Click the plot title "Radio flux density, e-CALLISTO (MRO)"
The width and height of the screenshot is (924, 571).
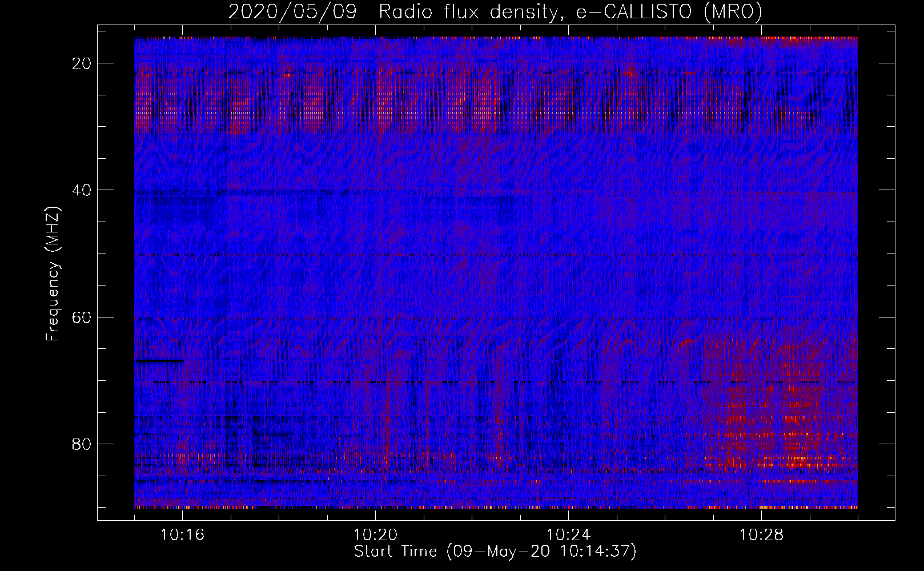coord(571,11)
